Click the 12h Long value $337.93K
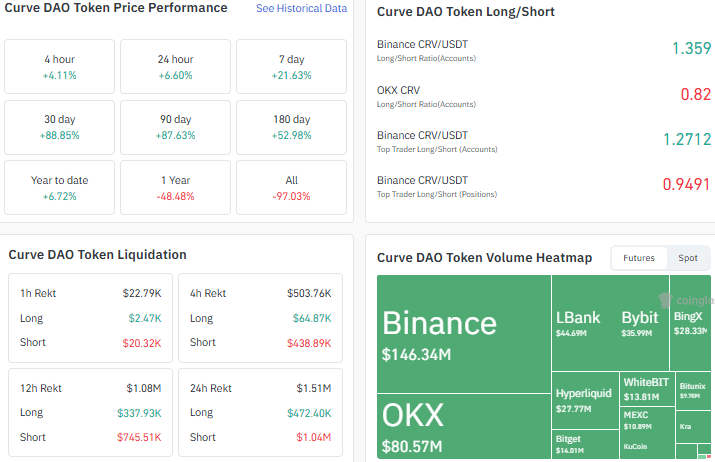Screen dimensions: 715x462 139,413
